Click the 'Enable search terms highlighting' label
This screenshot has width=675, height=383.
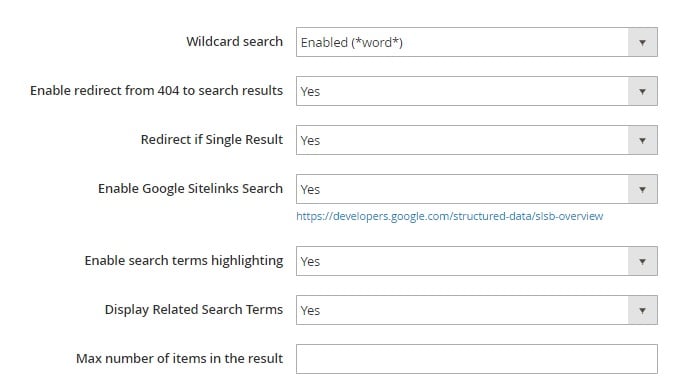point(184,261)
